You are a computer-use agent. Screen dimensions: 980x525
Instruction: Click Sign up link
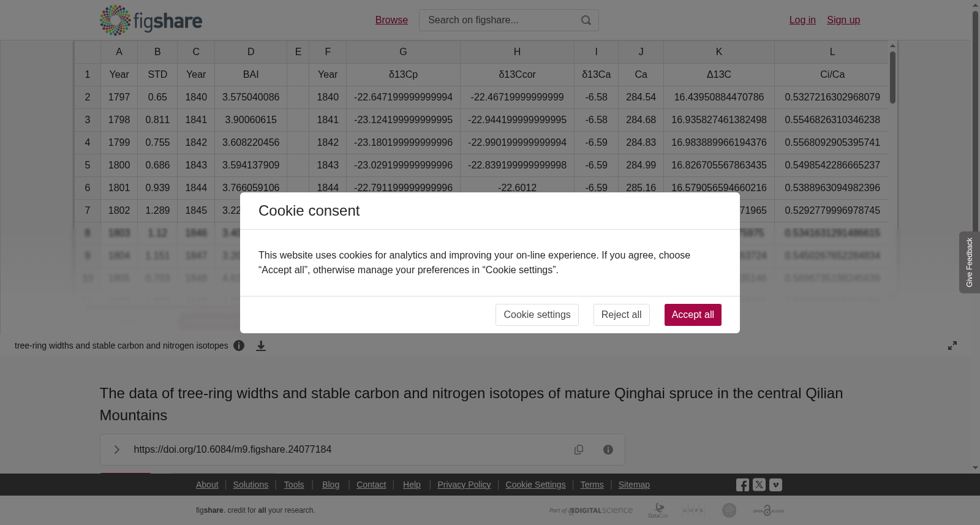pos(843,20)
